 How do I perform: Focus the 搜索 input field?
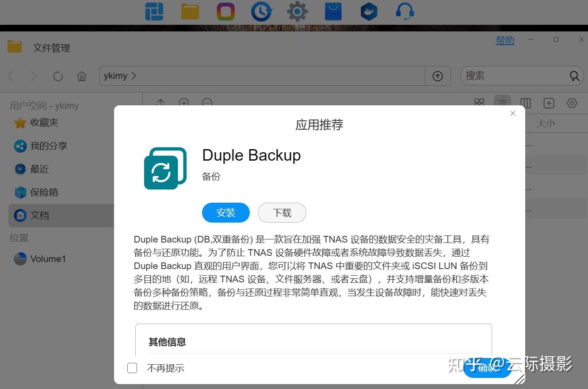point(515,76)
